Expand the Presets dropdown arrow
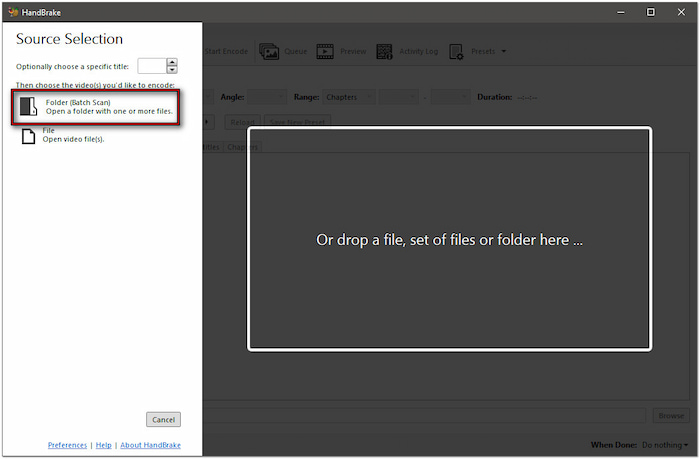 [x=504, y=51]
